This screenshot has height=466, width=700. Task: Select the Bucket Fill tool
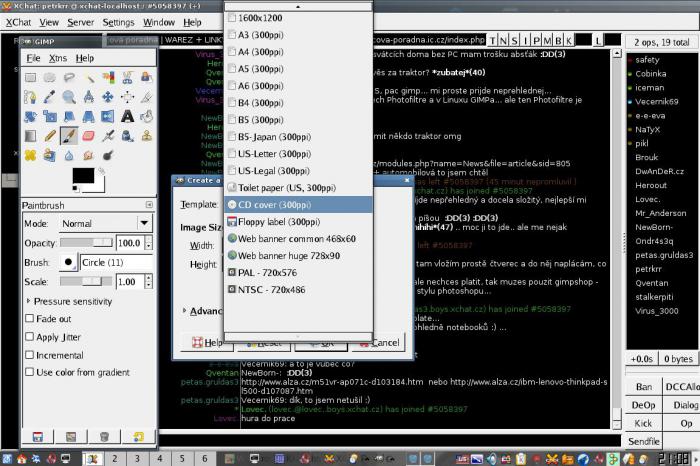pyautogui.click(x=146, y=116)
